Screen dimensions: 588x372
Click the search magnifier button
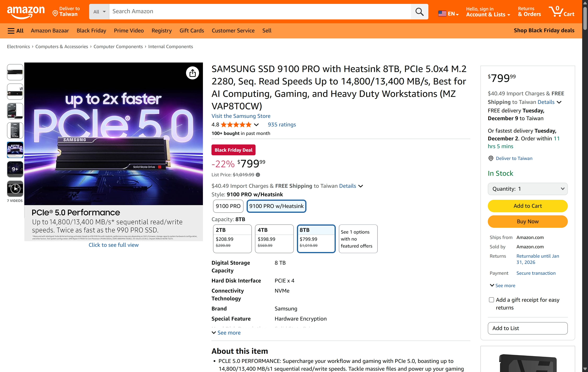(419, 11)
